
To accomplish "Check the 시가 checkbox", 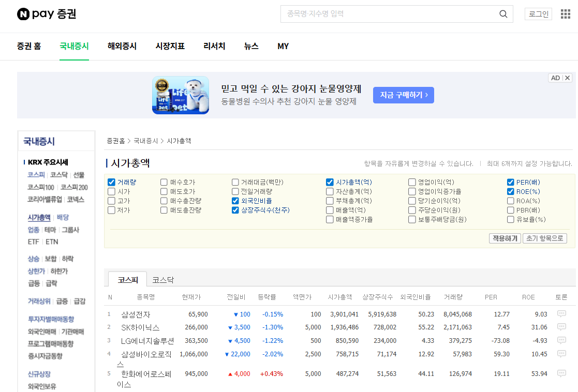I will click(x=111, y=191).
